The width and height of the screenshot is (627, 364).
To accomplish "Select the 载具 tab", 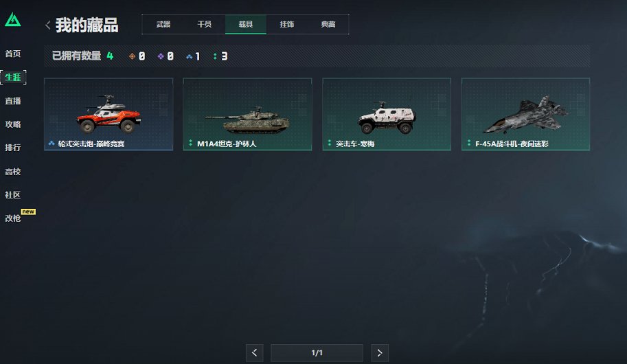I will click(246, 25).
